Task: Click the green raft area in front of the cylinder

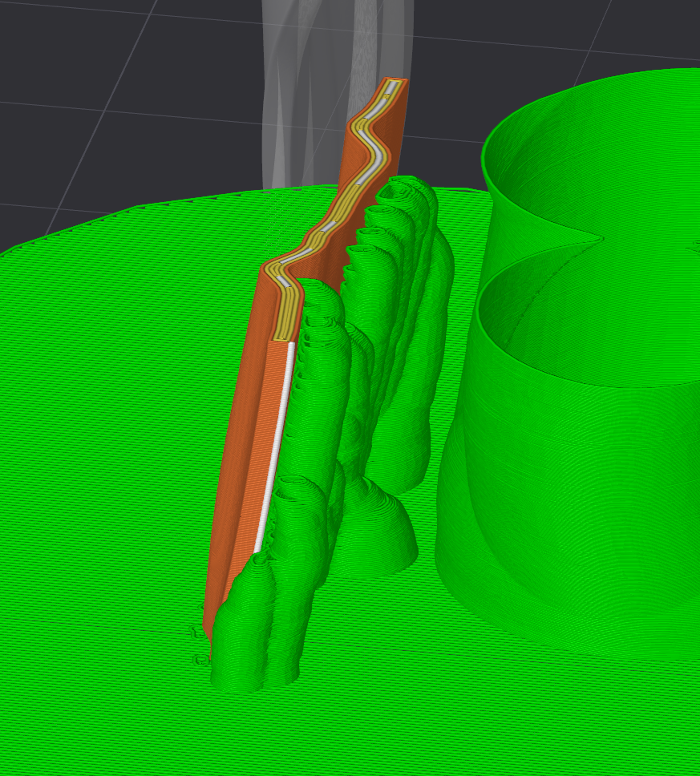Action: (x=481, y=705)
